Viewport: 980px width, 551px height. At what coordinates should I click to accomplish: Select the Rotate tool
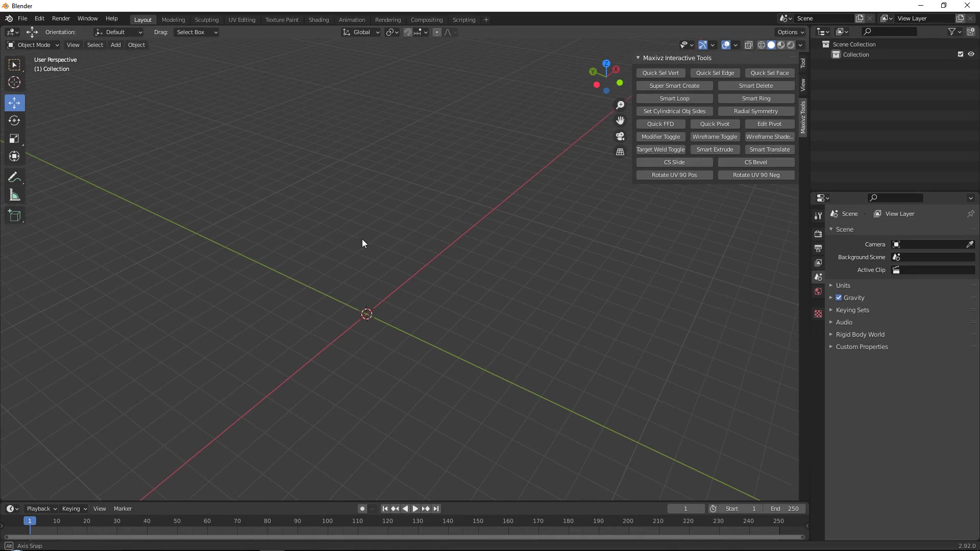pos(14,121)
